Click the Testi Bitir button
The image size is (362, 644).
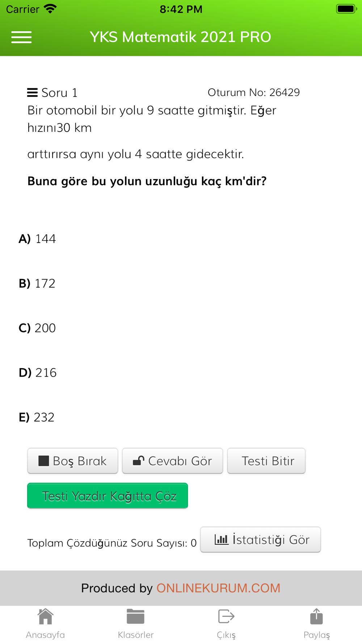click(x=266, y=461)
